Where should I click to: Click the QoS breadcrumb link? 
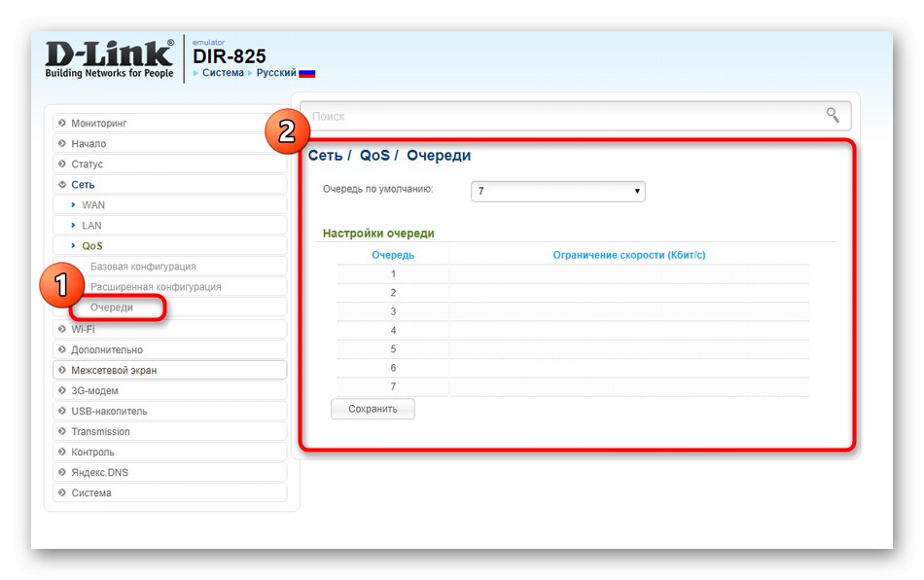pyautogui.click(x=374, y=156)
